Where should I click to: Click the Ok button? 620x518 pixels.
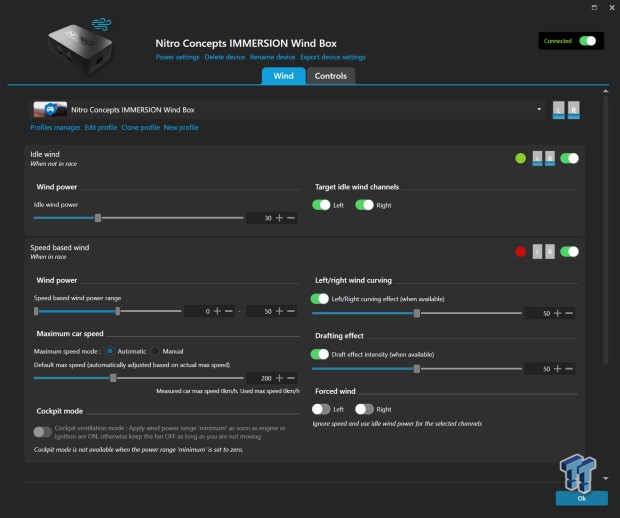[x=581, y=497]
